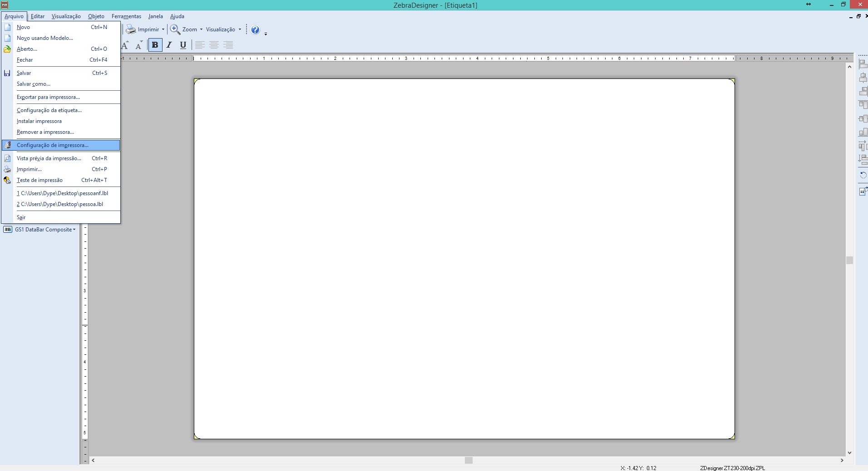This screenshot has height=471, width=868.
Task: Expand the Imprimir dropdown arrow
Action: (x=163, y=29)
